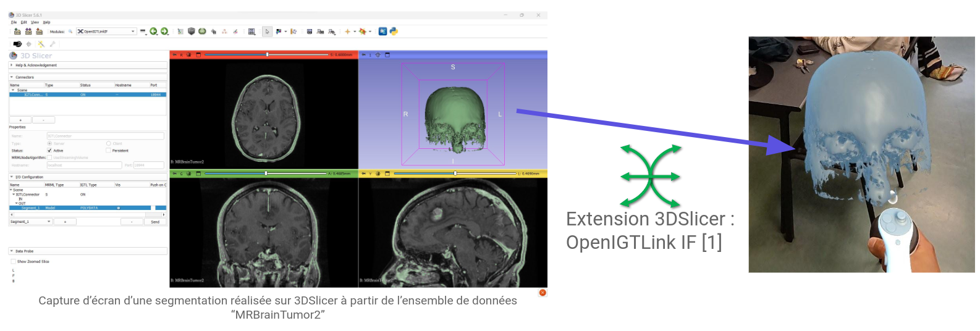Click the plus button under Connectors table
The width and height of the screenshot is (980, 331).
click(20, 120)
